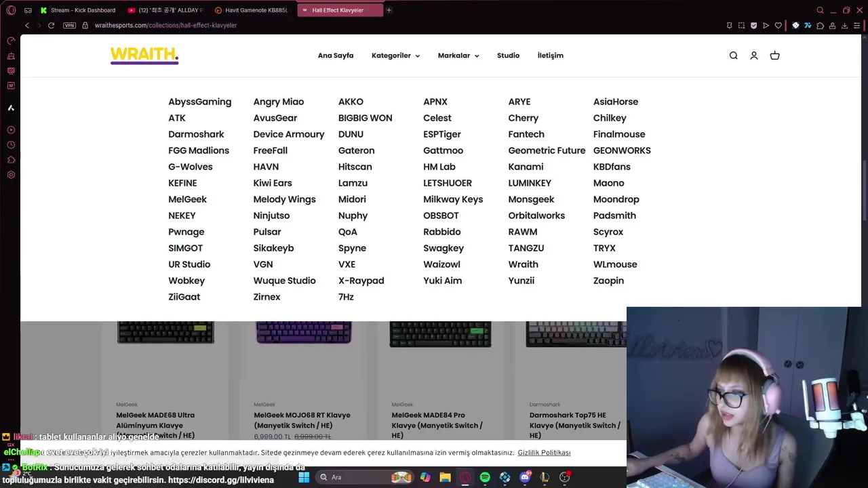Open League of Legends taskbar icon
Viewport: 868px width, 488px height.
[545, 477]
